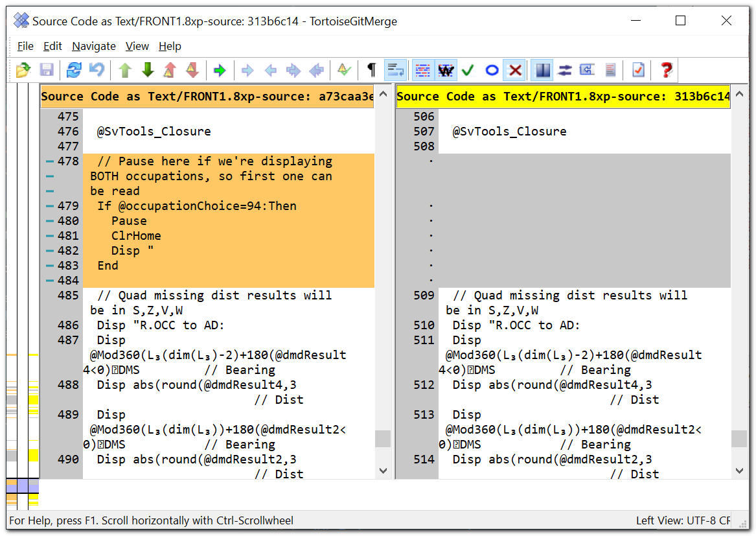Open the File menu
The height and width of the screenshot is (536, 756).
(x=25, y=46)
